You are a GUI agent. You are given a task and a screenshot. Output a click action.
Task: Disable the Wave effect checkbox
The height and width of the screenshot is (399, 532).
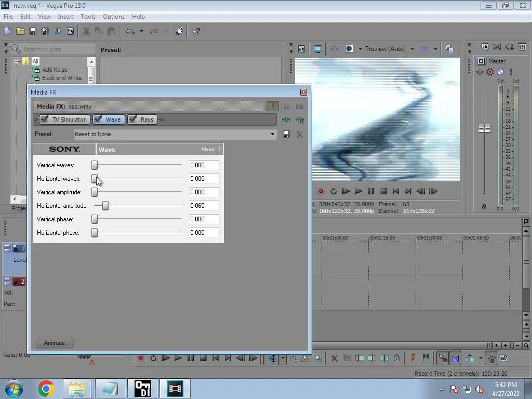pyautogui.click(x=98, y=119)
